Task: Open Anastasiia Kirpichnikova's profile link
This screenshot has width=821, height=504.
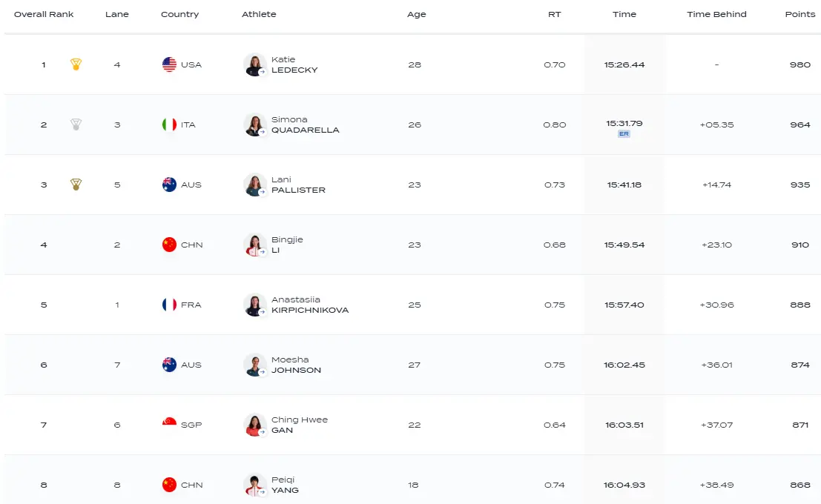Action: (x=310, y=305)
